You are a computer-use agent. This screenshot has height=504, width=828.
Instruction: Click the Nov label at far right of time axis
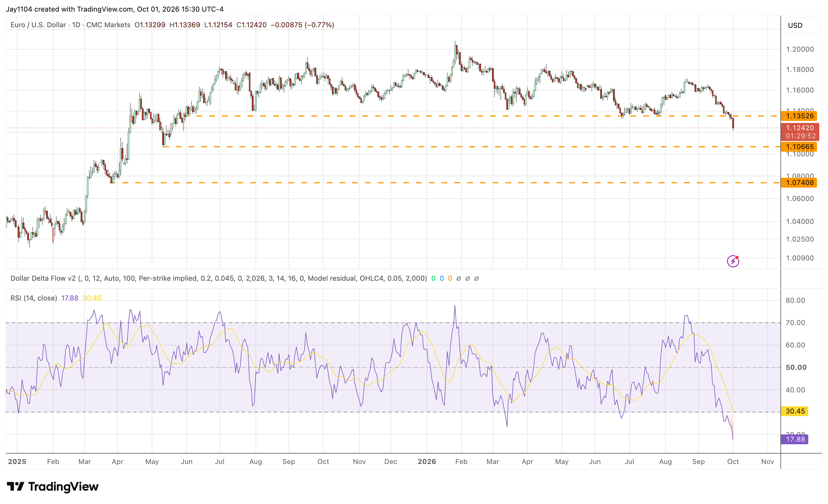coord(767,462)
